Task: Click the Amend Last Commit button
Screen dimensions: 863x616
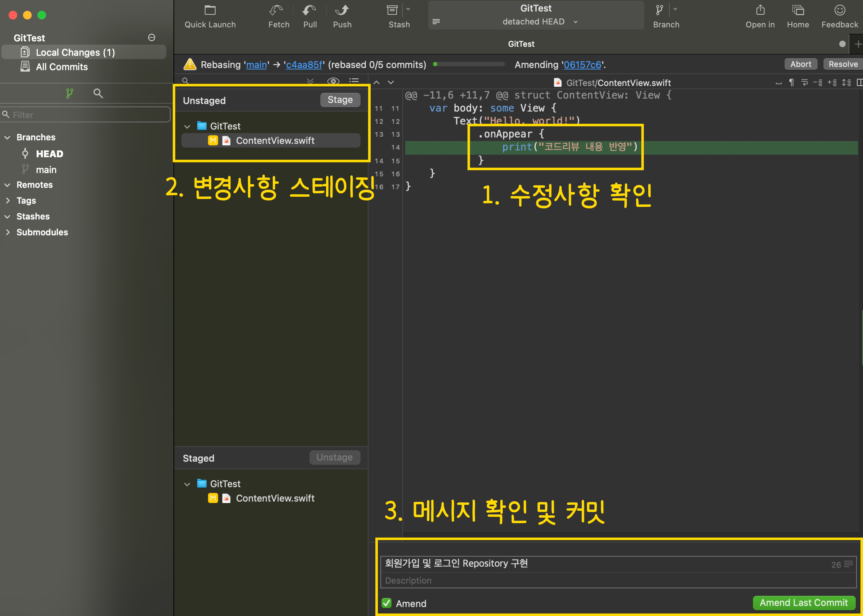Action: click(x=803, y=603)
